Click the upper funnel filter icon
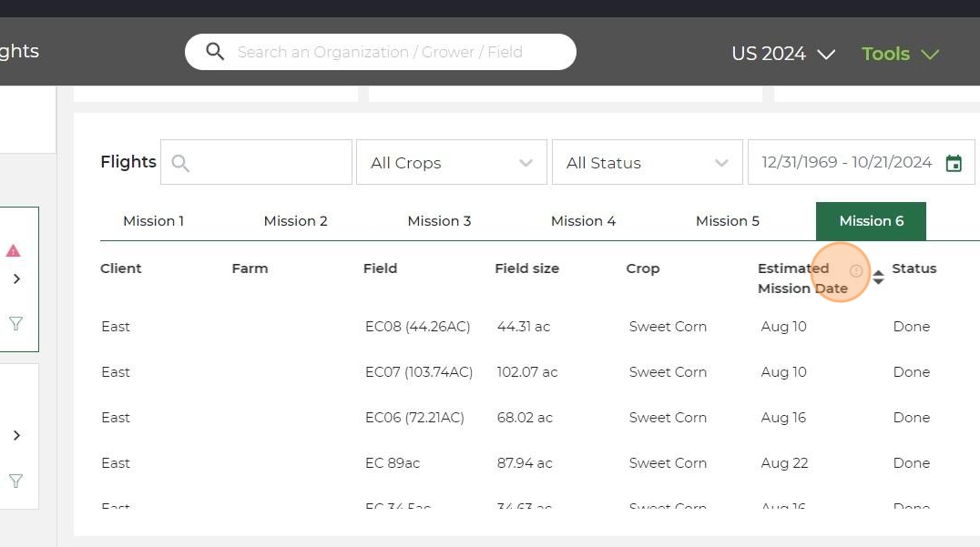 click(15, 323)
